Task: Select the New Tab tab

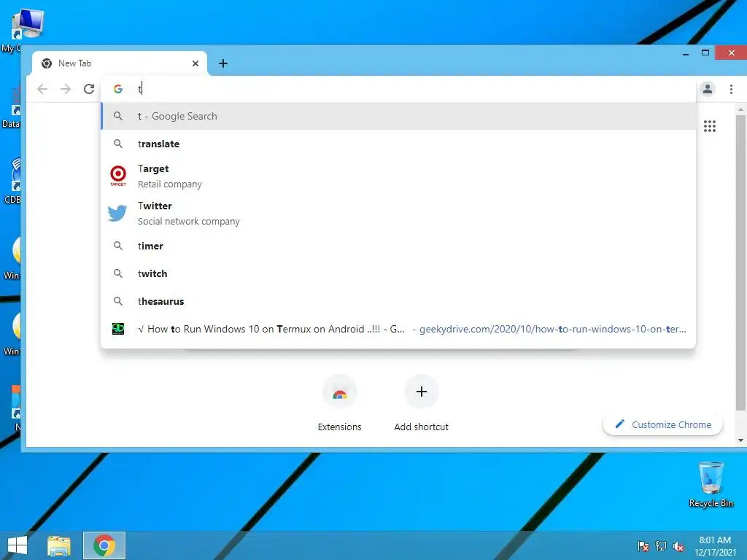Action: pyautogui.click(x=119, y=63)
